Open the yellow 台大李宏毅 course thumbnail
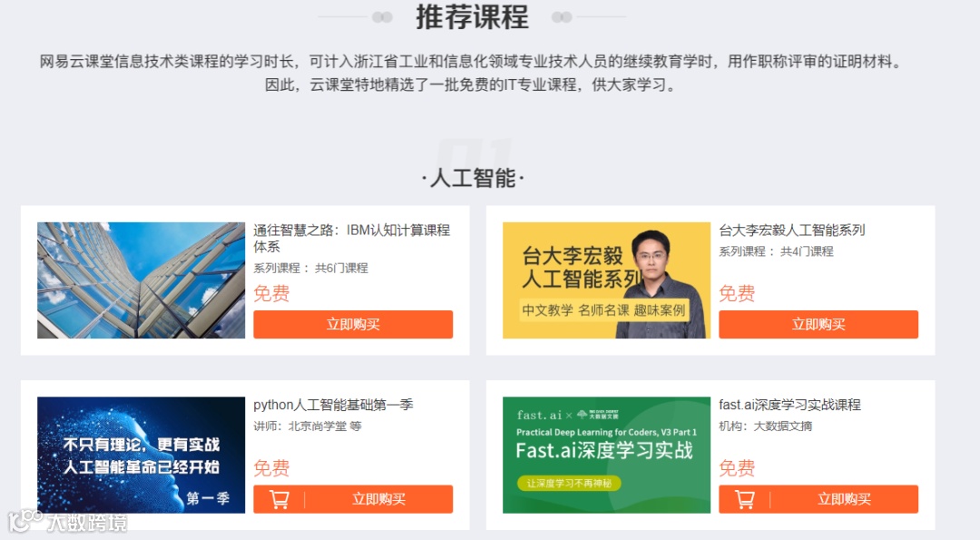 coord(607,280)
